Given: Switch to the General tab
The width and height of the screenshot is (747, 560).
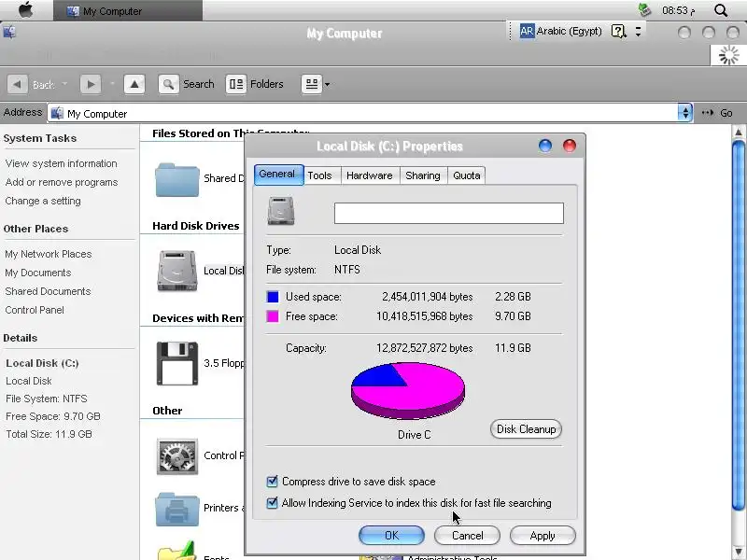Looking at the screenshot, I should point(278,175).
